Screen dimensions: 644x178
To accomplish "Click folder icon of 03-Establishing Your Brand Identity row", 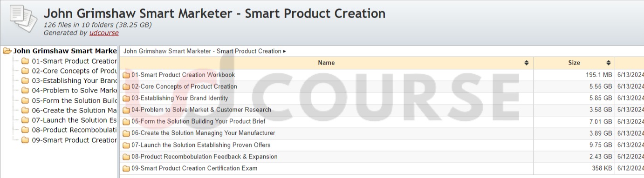I will coord(126,99).
